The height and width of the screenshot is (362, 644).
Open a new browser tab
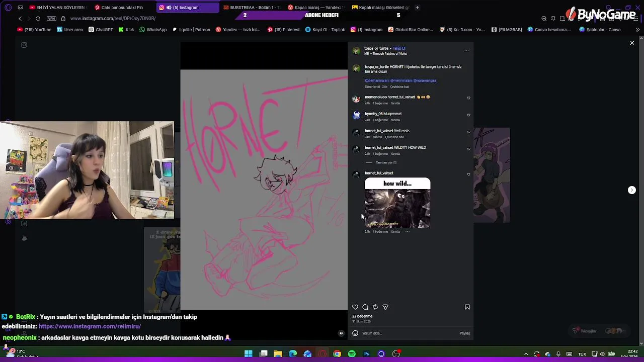click(x=418, y=8)
